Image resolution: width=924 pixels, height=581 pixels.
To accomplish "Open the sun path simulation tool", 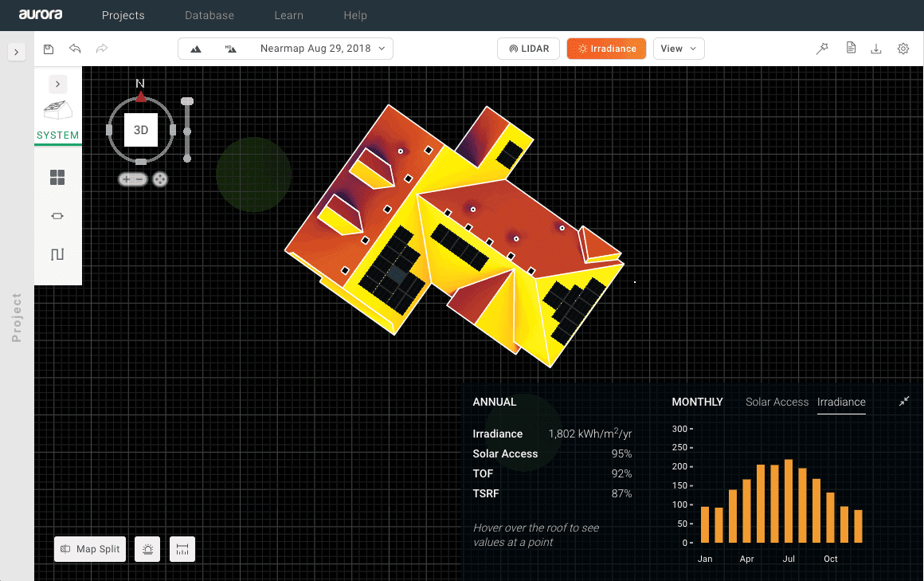I will [147, 548].
